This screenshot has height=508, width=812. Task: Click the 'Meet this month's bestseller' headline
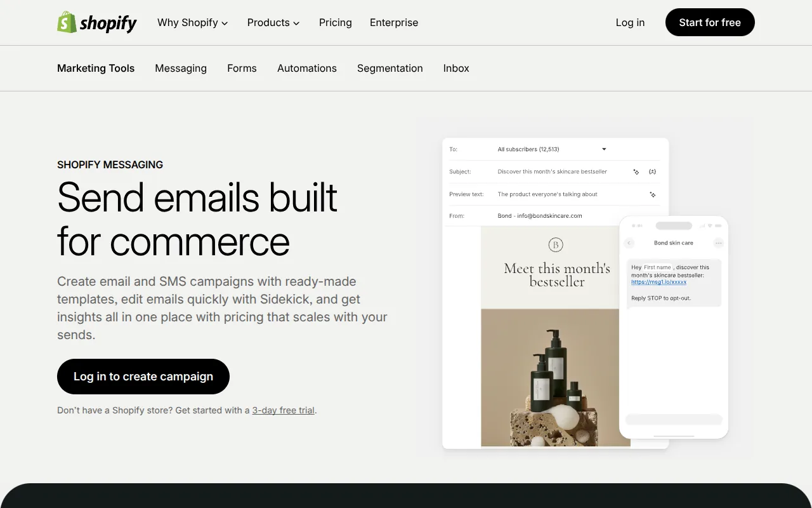[557, 275]
